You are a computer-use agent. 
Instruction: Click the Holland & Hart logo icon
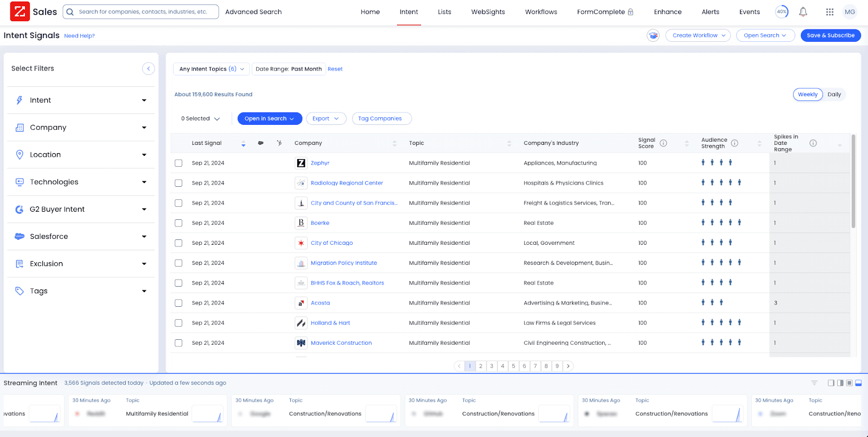[301, 323]
